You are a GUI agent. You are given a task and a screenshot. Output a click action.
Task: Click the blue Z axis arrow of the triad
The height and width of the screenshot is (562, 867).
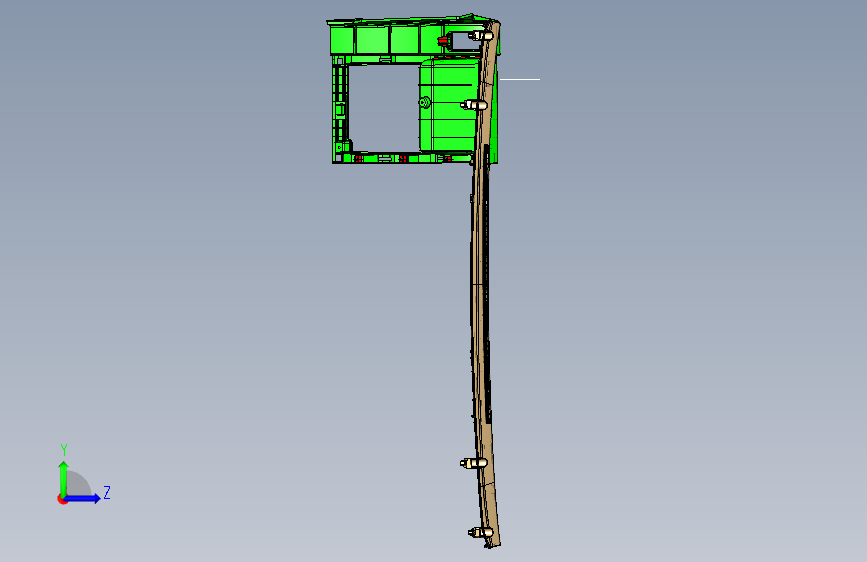point(83,498)
